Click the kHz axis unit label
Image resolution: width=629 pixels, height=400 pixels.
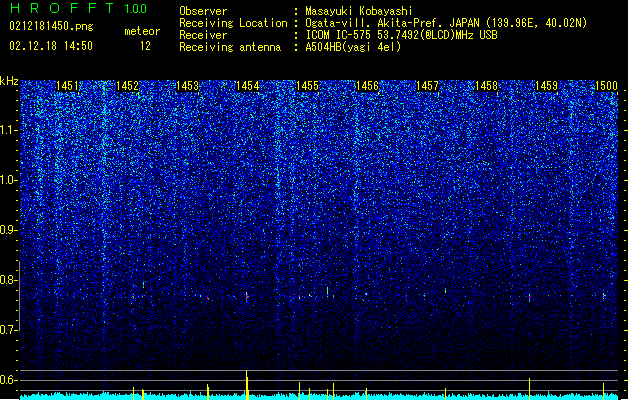(9, 81)
